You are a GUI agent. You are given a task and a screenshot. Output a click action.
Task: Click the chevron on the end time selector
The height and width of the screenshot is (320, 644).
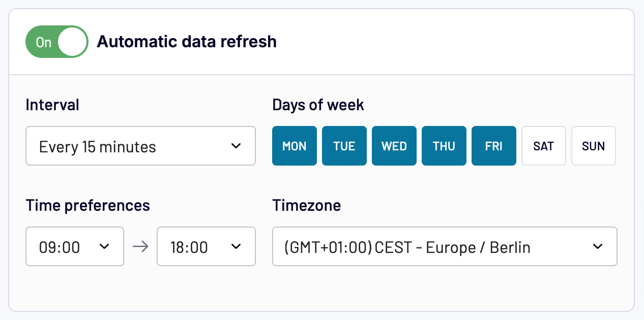coord(236,246)
